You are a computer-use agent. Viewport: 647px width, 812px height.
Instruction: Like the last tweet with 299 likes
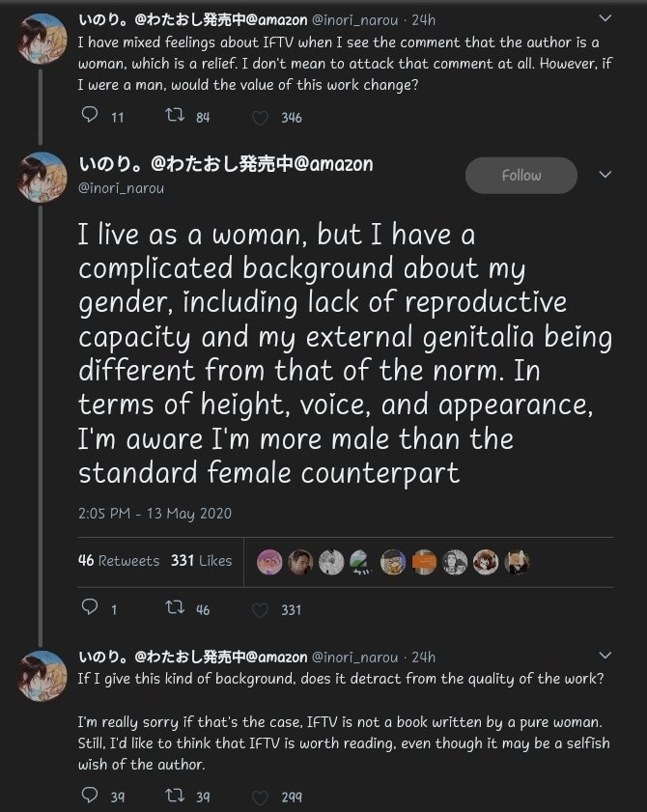[260, 798]
